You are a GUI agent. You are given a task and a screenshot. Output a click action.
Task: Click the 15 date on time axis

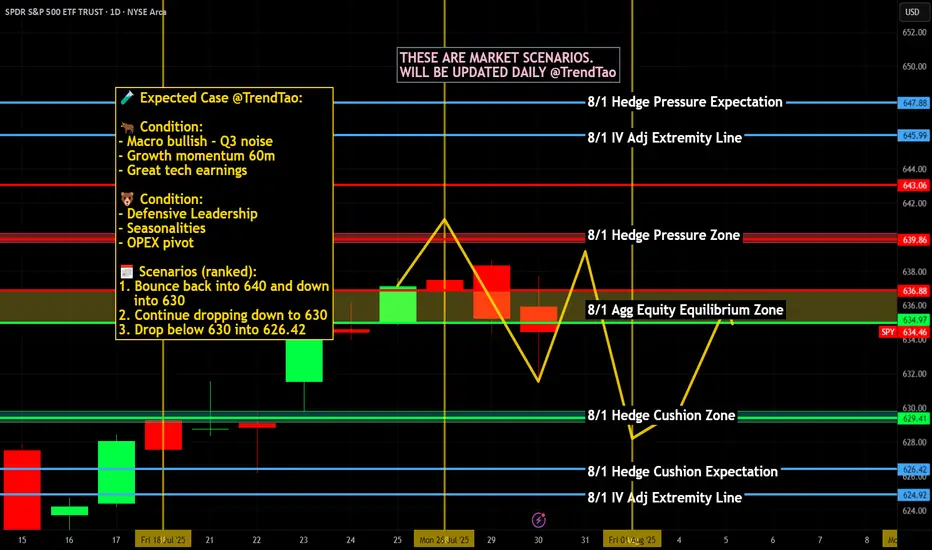(x=22, y=540)
